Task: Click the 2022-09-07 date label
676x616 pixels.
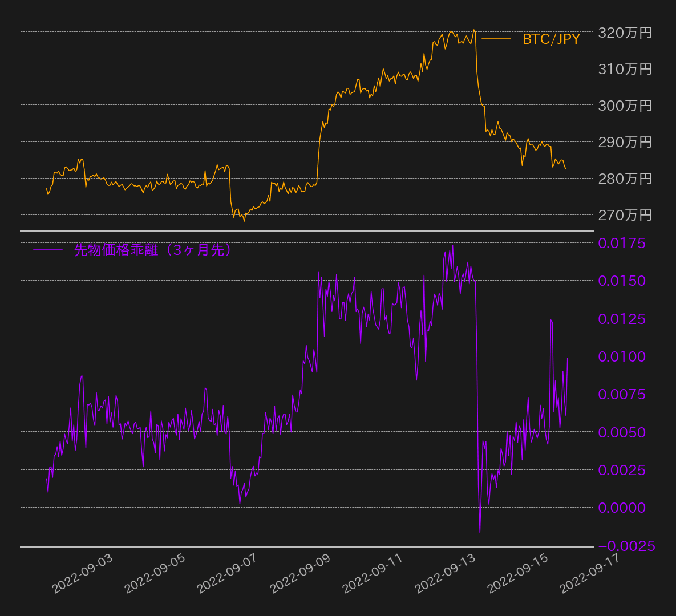Action: [228, 573]
